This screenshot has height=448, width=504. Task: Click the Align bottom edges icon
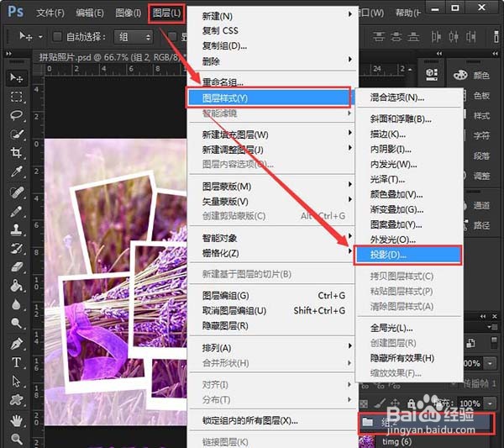click(413, 37)
